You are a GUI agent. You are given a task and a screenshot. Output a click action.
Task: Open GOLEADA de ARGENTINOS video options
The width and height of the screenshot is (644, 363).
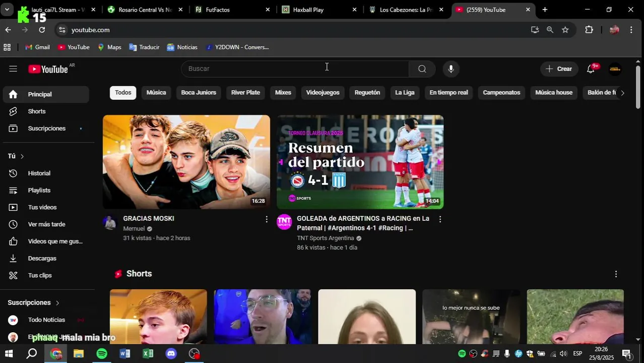440,219
